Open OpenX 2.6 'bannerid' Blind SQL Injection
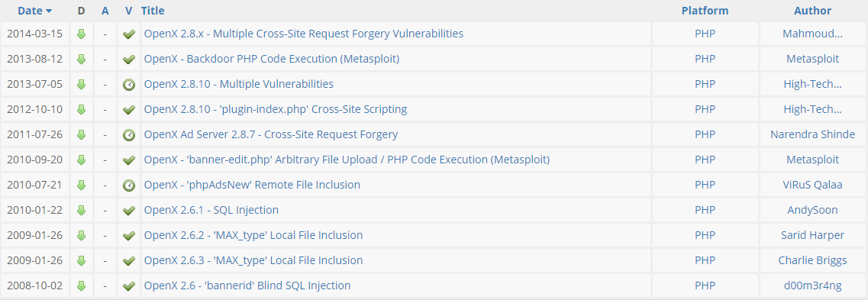Viewport: 868px width, 300px height. (x=247, y=285)
